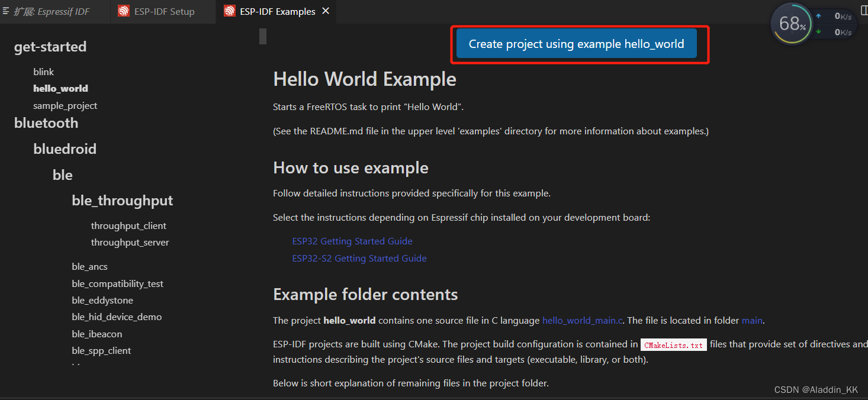Click Create project using example hello_world button

click(x=576, y=44)
